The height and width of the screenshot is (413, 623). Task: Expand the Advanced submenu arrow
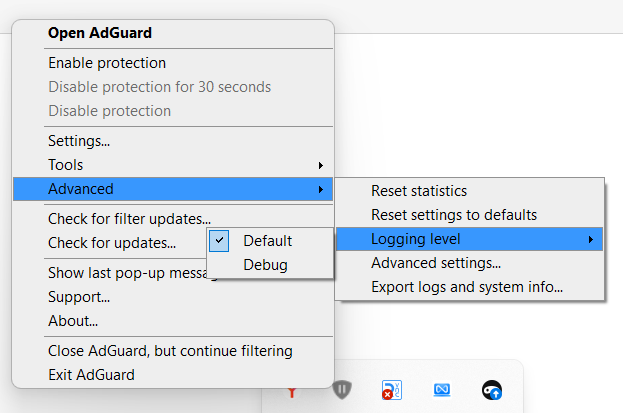pyautogui.click(x=321, y=189)
